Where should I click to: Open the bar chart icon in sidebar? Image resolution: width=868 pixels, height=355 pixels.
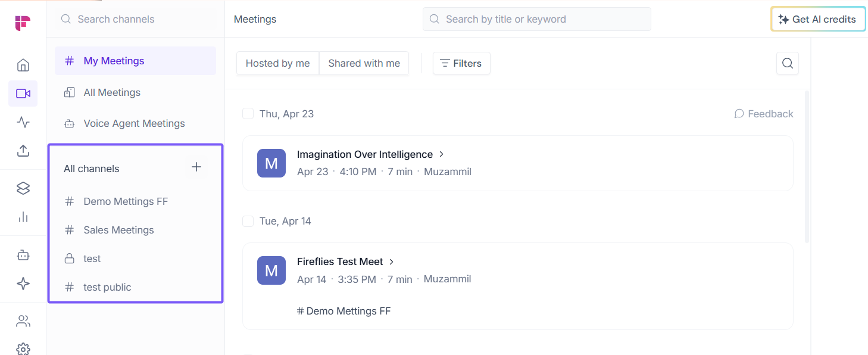tap(23, 217)
